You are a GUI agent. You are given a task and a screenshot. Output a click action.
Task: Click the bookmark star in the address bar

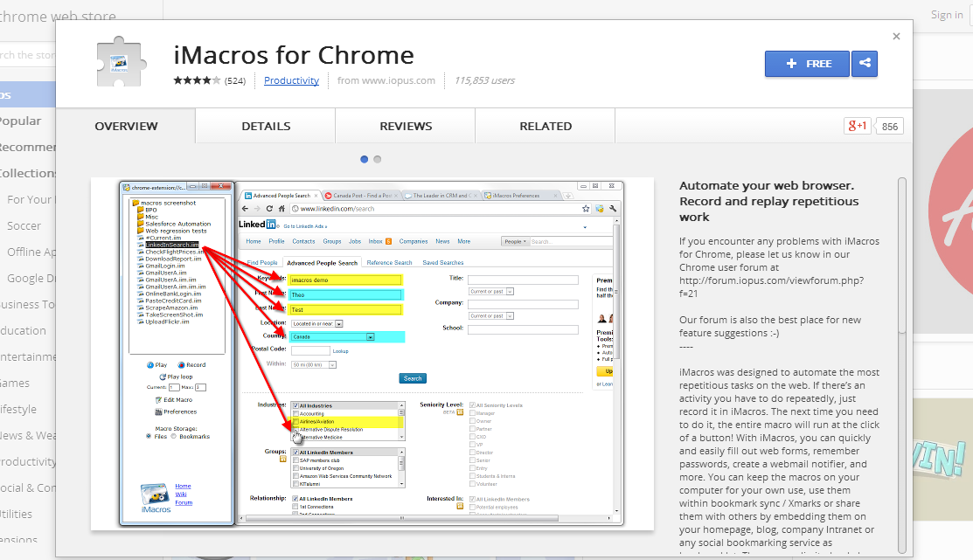pyautogui.click(x=586, y=209)
